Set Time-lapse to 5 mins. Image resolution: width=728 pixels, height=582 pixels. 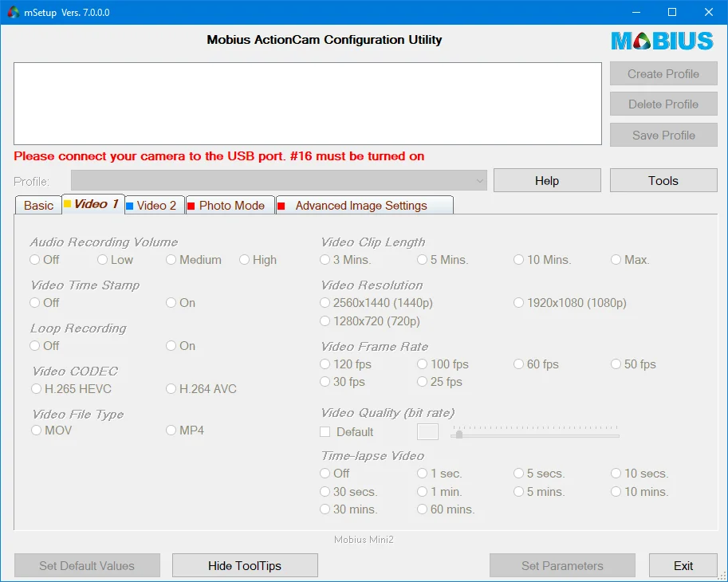click(540, 492)
